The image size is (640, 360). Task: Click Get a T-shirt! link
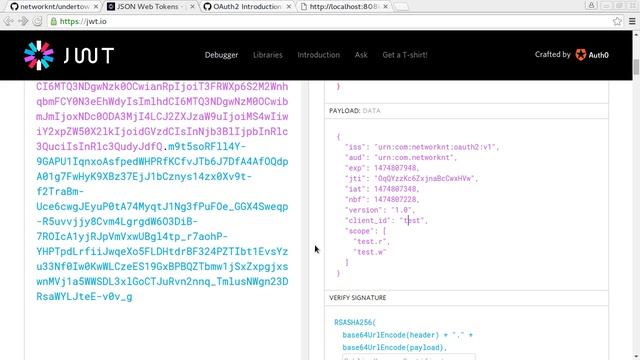point(405,55)
